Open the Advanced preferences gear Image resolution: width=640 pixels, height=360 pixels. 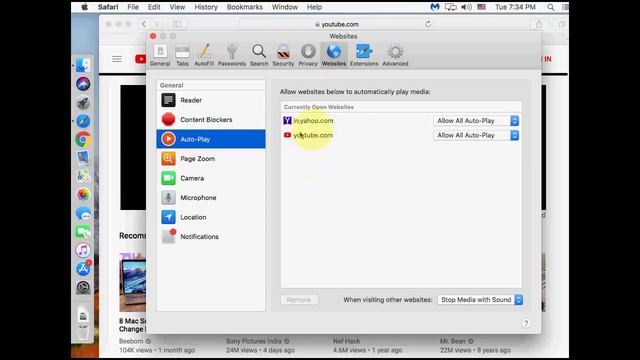coord(395,56)
